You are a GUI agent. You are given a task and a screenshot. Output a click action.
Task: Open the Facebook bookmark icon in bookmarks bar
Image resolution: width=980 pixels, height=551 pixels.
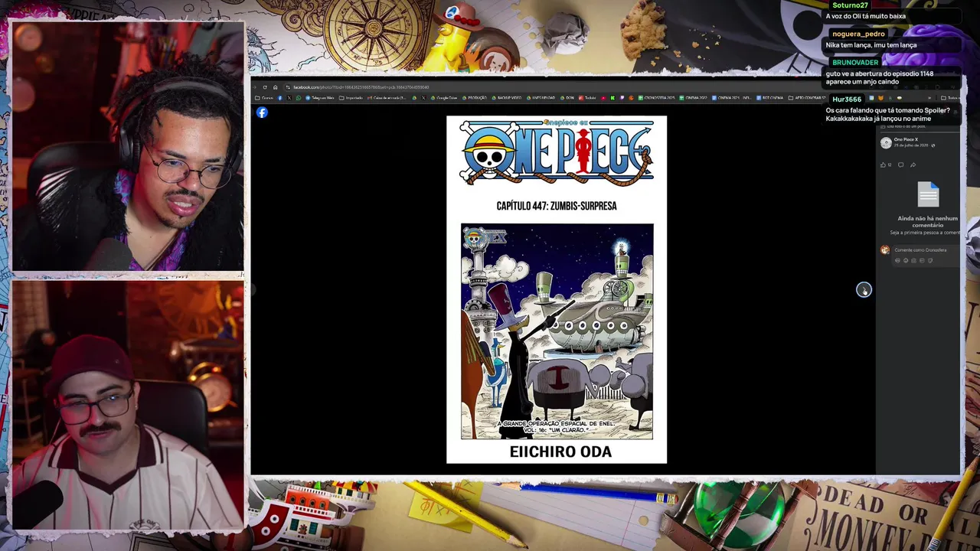click(x=279, y=98)
